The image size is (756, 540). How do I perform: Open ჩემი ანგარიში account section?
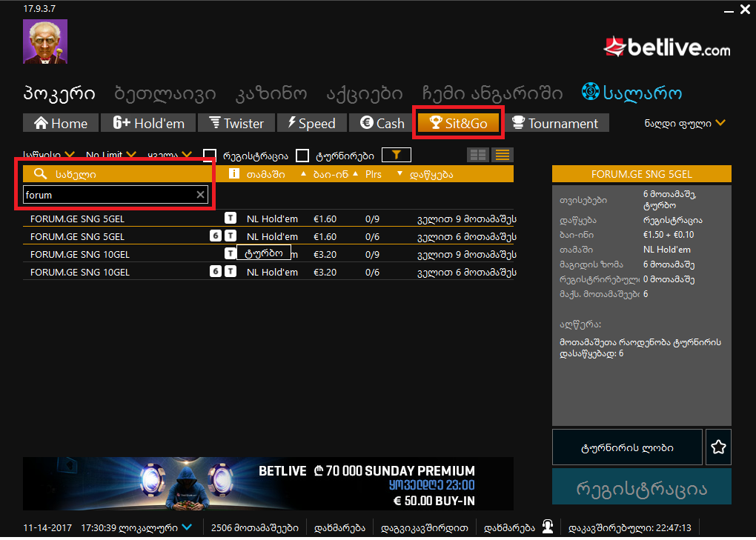coord(492,93)
